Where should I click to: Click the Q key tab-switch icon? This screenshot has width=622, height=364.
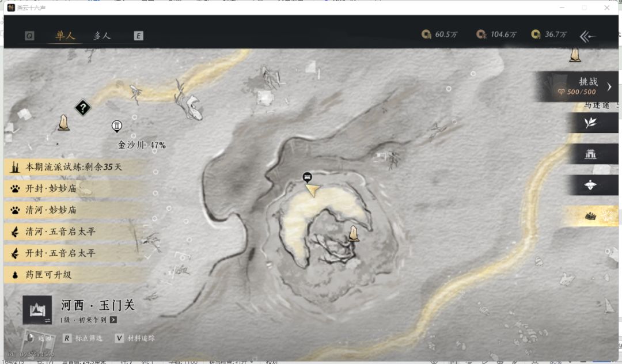point(29,36)
